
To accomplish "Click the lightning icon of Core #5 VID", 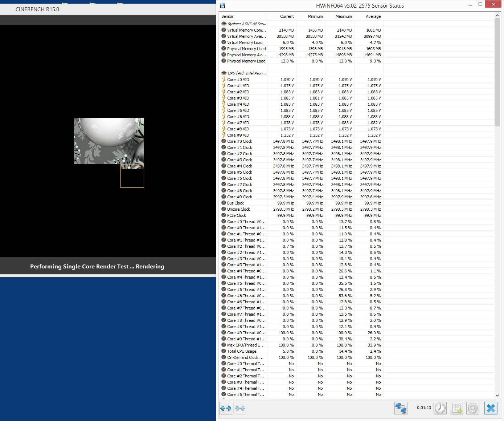I will coord(224,110).
